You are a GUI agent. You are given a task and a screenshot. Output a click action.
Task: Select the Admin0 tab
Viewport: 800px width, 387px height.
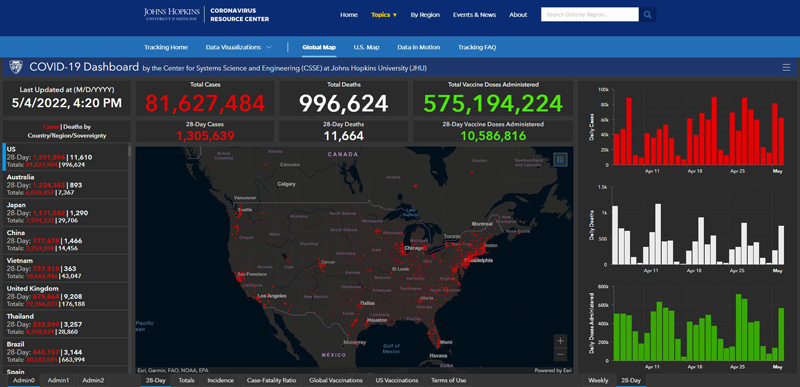(x=24, y=380)
